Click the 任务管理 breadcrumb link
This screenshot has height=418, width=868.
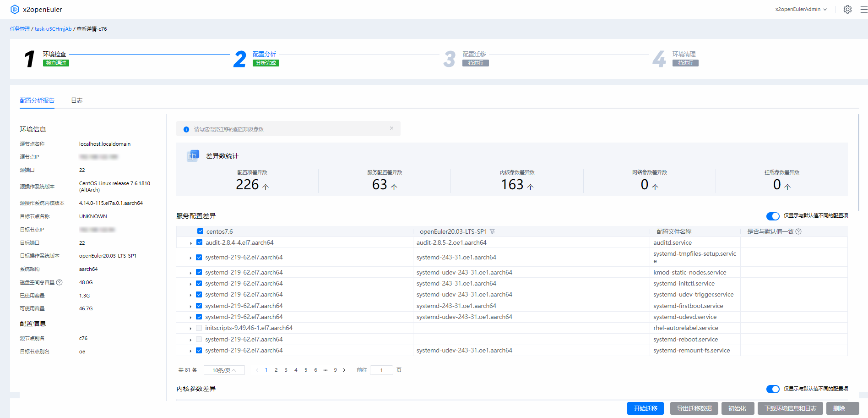[20, 29]
